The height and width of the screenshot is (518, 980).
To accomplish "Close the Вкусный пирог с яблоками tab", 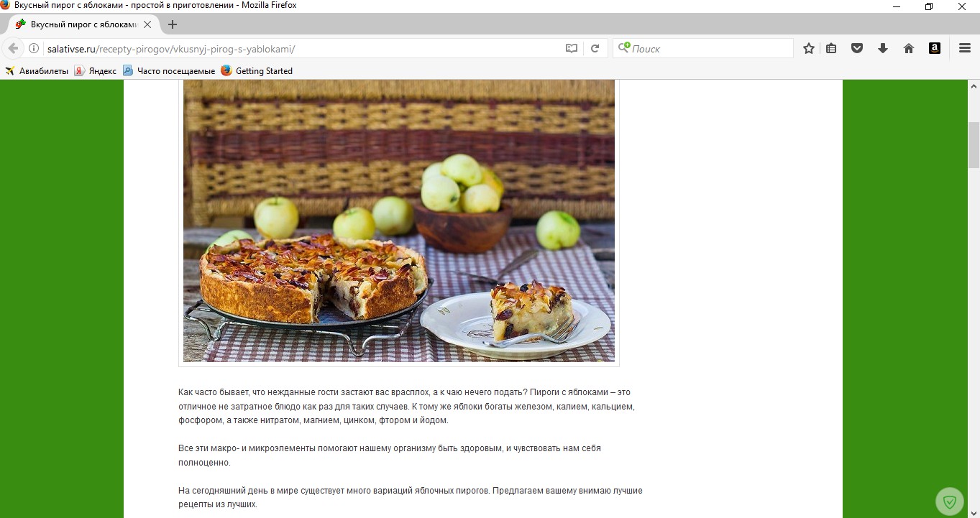I will [147, 24].
